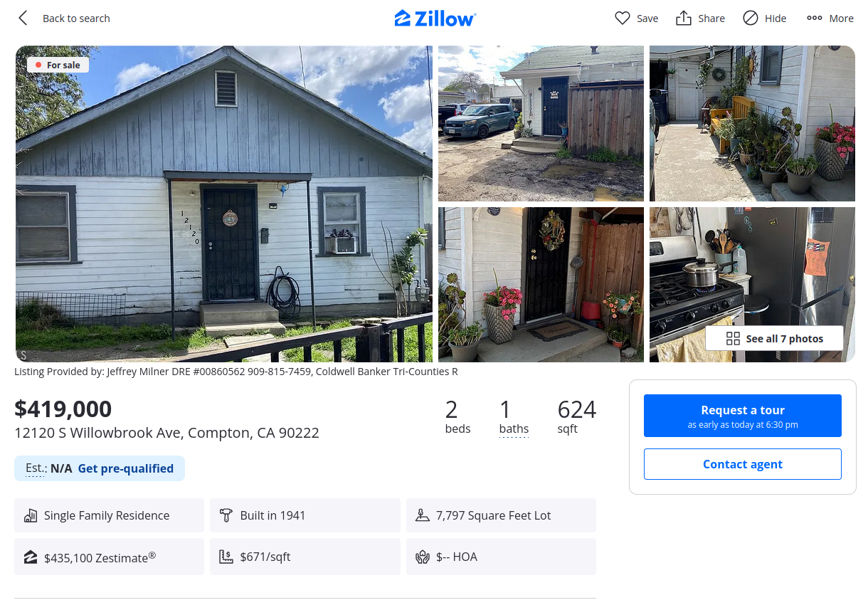
Task: Go to Zillow home via logo
Action: pyautogui.click(x=435, y=19)
